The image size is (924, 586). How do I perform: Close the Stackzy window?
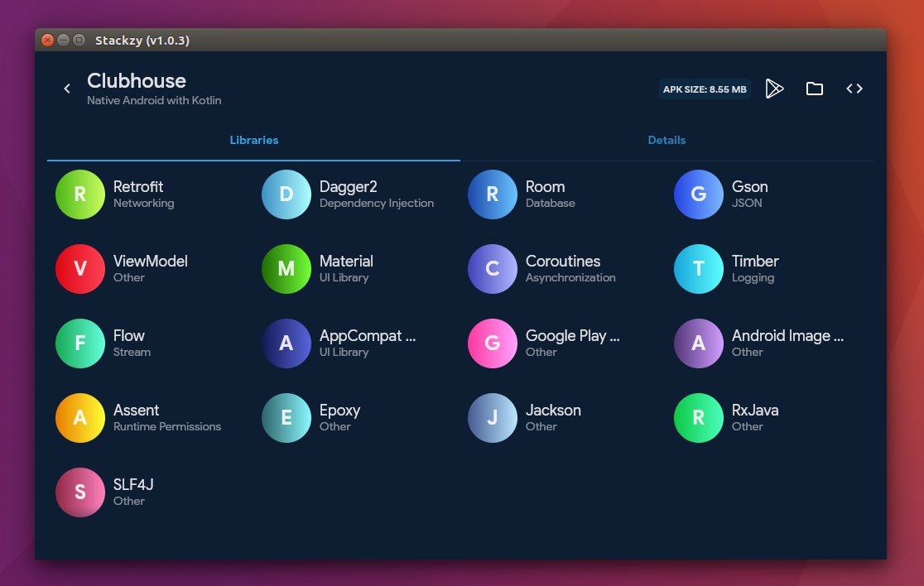48,40
